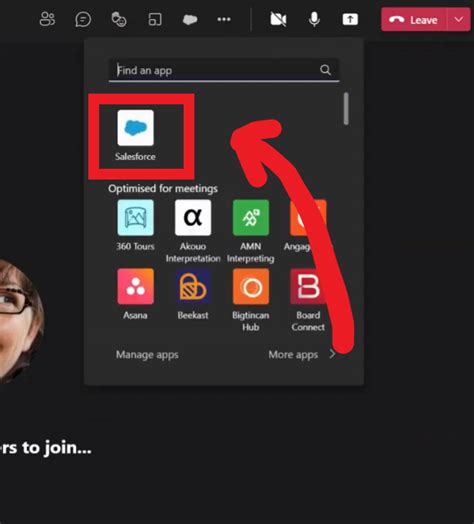Turn on the camera
The image size is (474, 524).
pyautogui.click(x=278, y=19)
